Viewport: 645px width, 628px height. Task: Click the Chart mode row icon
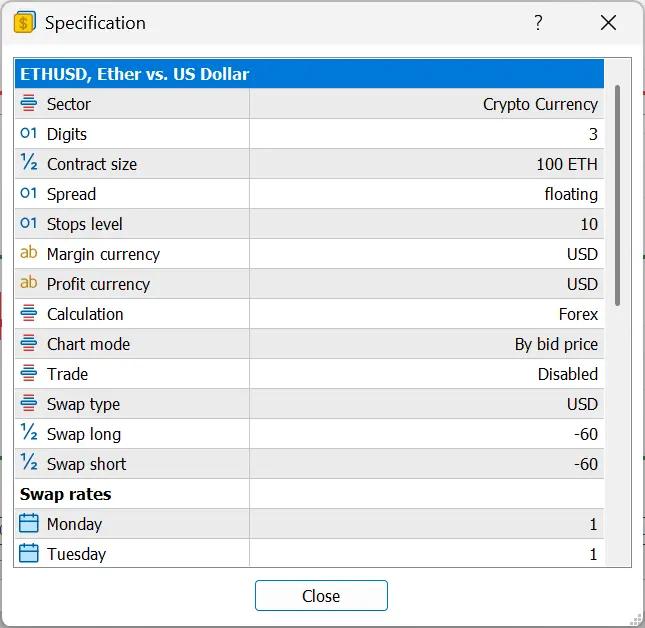point(29,343)
